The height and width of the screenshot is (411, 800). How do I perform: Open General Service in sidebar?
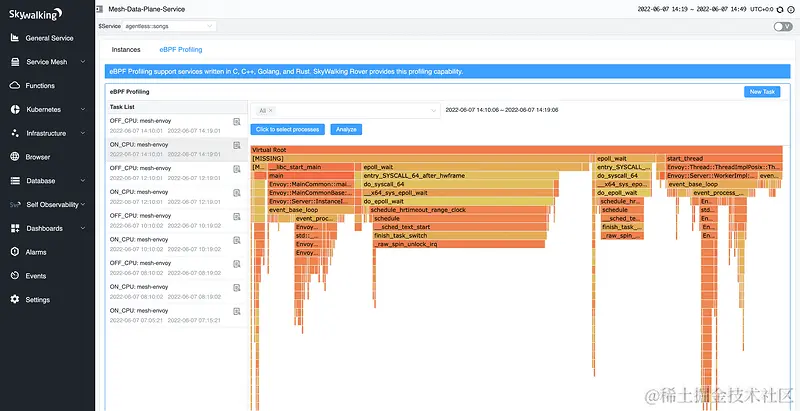(x=48, y=38)
